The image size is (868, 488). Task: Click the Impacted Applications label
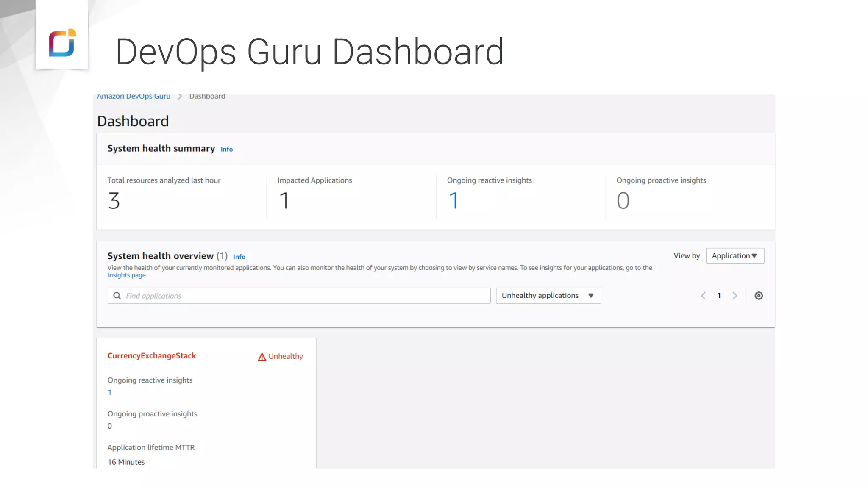click(314, 180)
